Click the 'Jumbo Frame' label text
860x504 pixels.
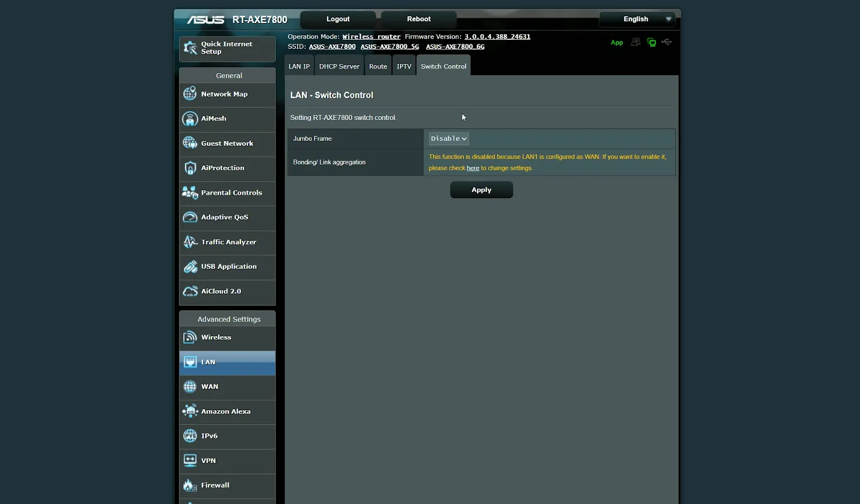(312, 139)
